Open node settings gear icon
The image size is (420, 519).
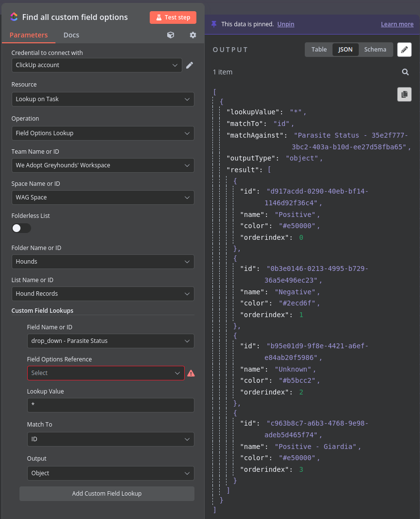point(193,35)
